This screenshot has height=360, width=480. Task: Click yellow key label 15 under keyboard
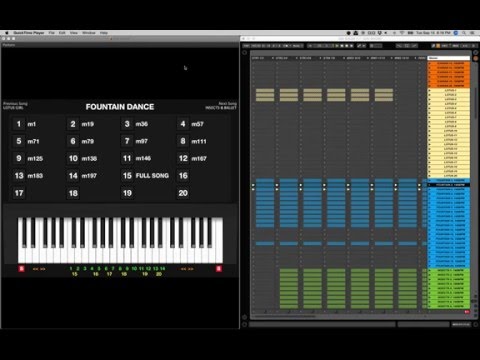click(75, 274)
